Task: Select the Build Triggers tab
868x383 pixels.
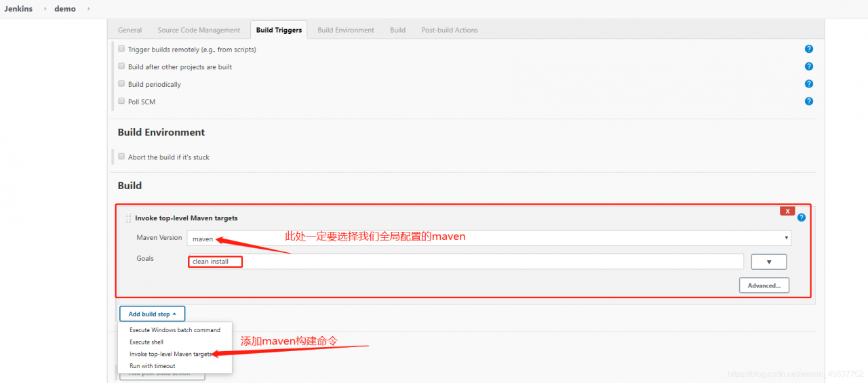Action: tap(279, 30)
